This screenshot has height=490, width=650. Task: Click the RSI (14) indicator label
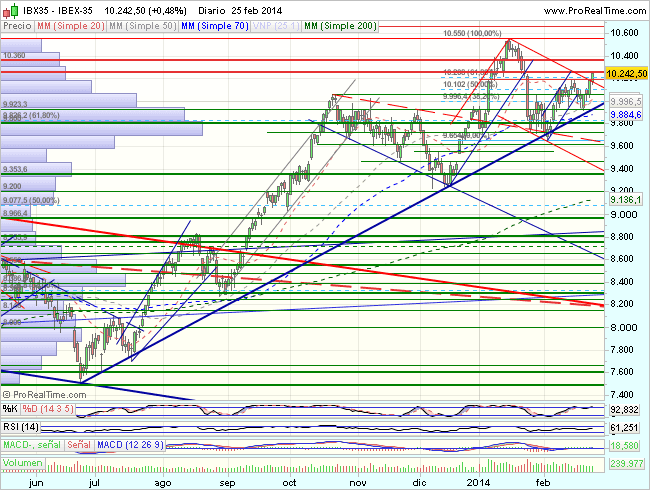coord(21,427)
